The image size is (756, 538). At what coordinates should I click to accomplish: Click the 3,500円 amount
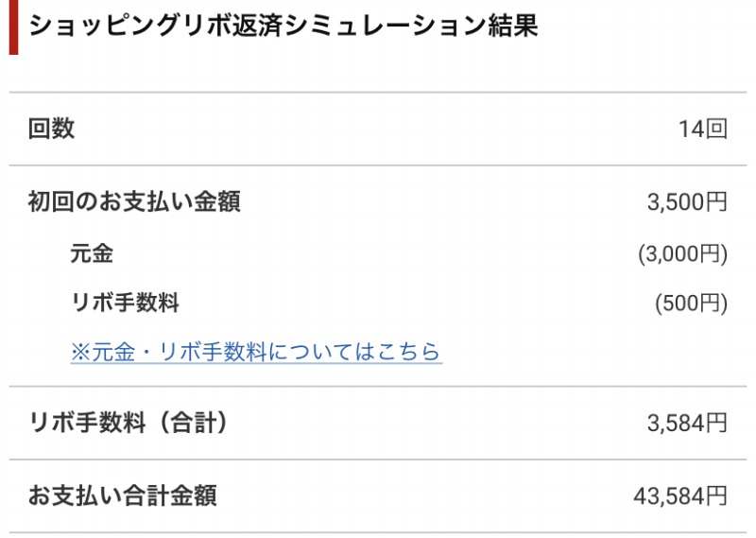(x=687, y=202)
